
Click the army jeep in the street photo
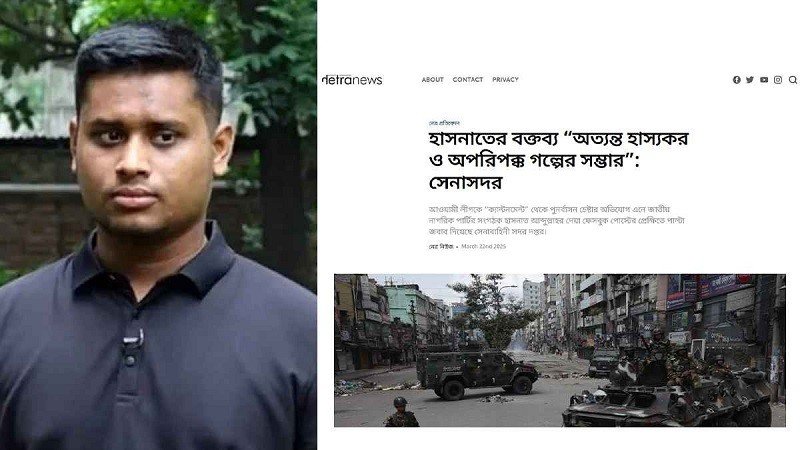click(477, 372)
